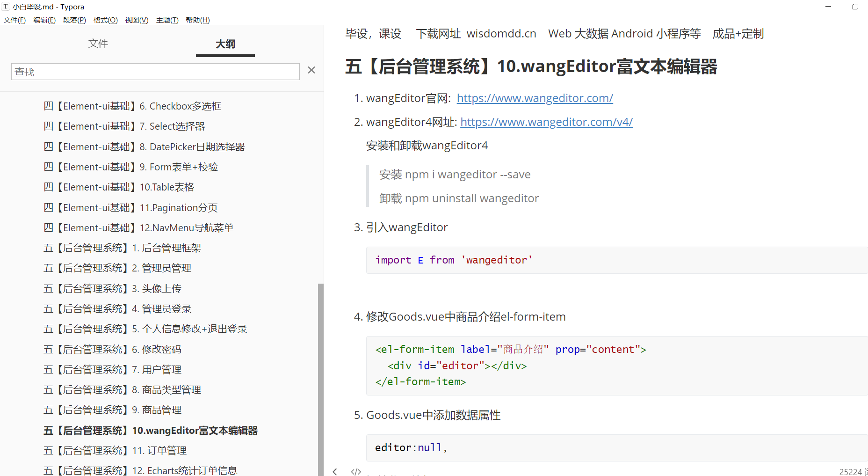Open the 编辑(E) menu

tap(44, 20)
